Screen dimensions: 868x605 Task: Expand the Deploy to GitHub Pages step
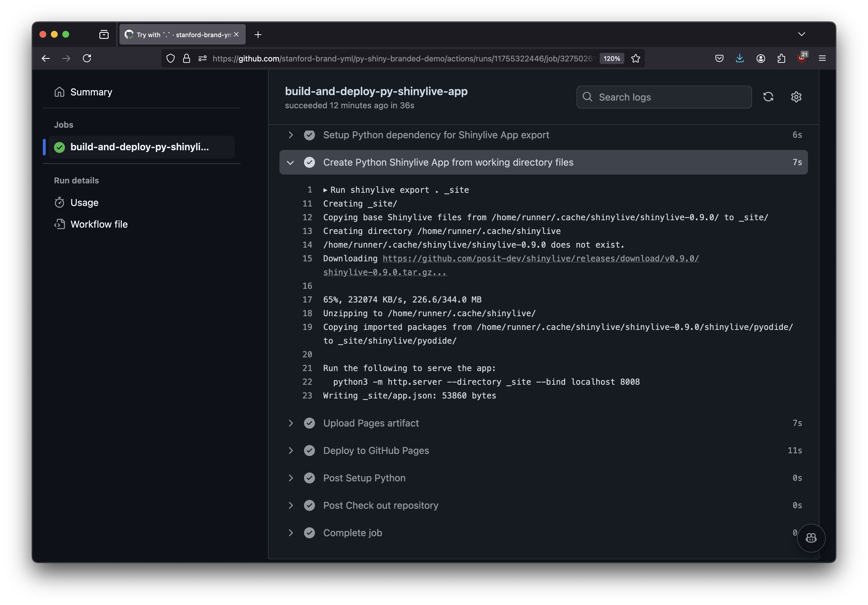tap(290, 450)
